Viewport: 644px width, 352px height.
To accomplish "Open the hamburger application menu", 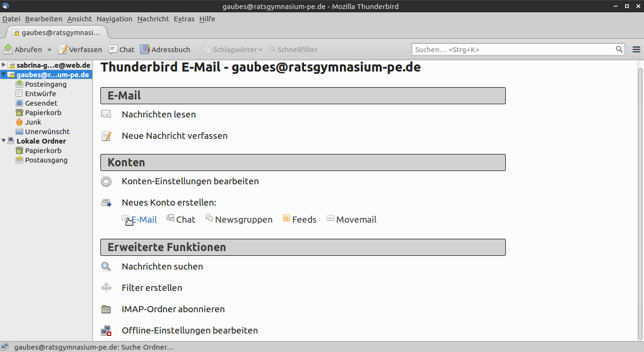I will [636, 49].
